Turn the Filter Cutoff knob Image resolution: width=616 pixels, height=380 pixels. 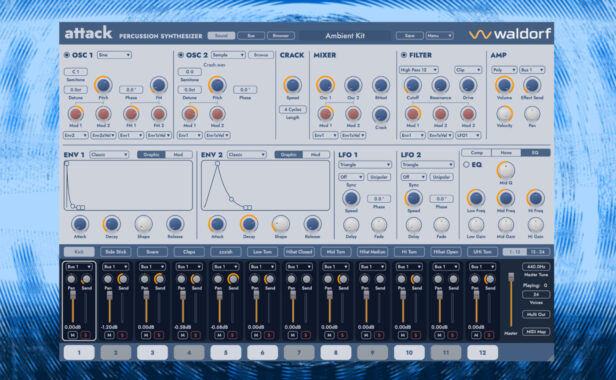coord(412,85)
